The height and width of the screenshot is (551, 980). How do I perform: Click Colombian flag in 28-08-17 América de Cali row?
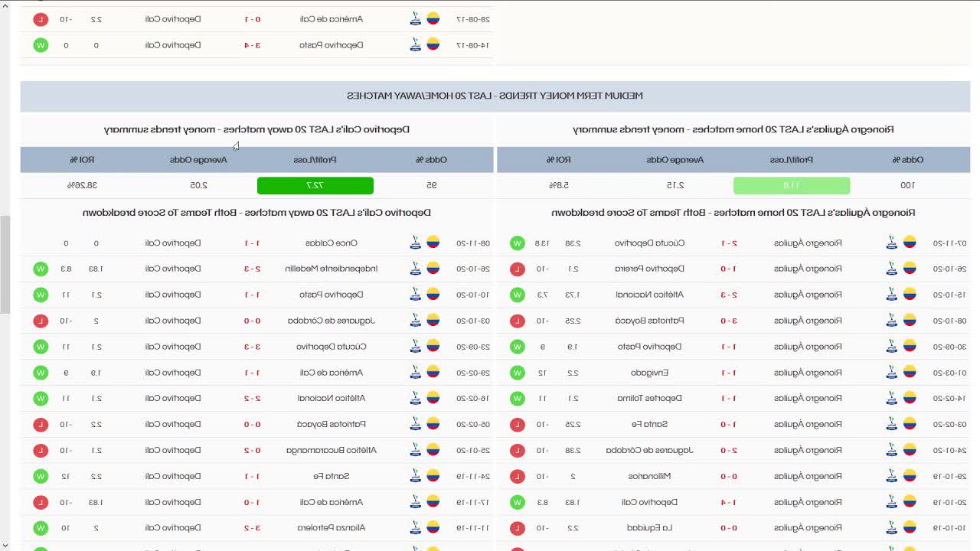coord(433,19)
